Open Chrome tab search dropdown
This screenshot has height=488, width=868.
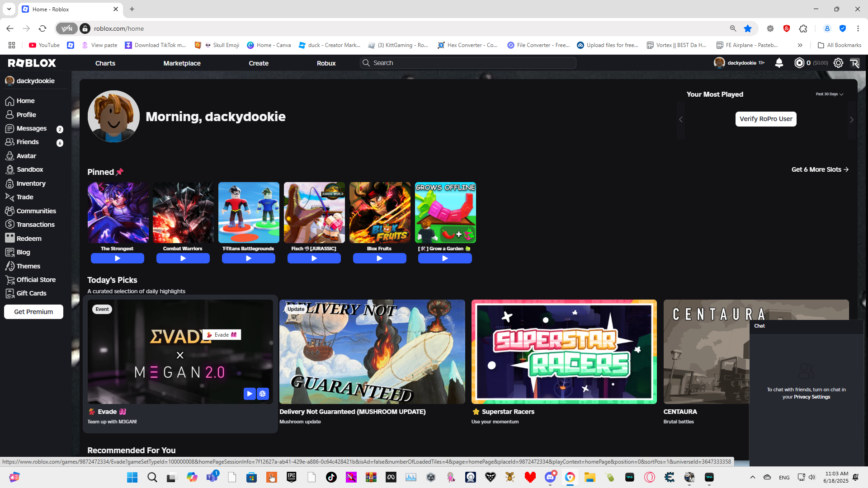(9, 9)
